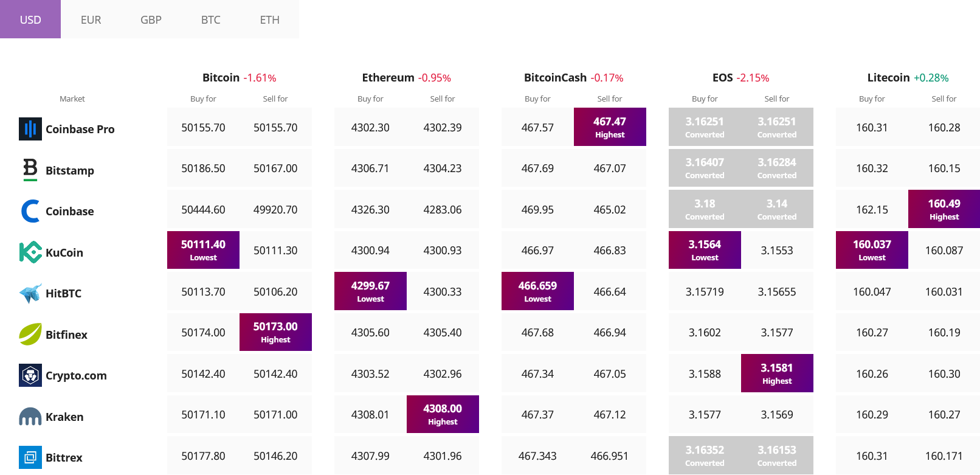This screenshot has width=980, height=475.
Task: Click KuCoin lowest EOS price 3.1564
Action: pyautogui.click(x=705, y=250)
